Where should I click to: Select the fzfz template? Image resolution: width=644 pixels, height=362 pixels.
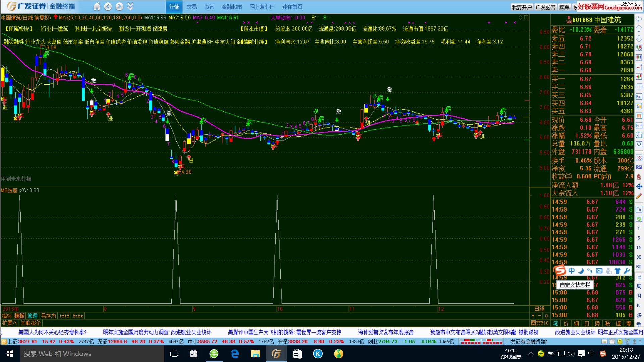78,316
